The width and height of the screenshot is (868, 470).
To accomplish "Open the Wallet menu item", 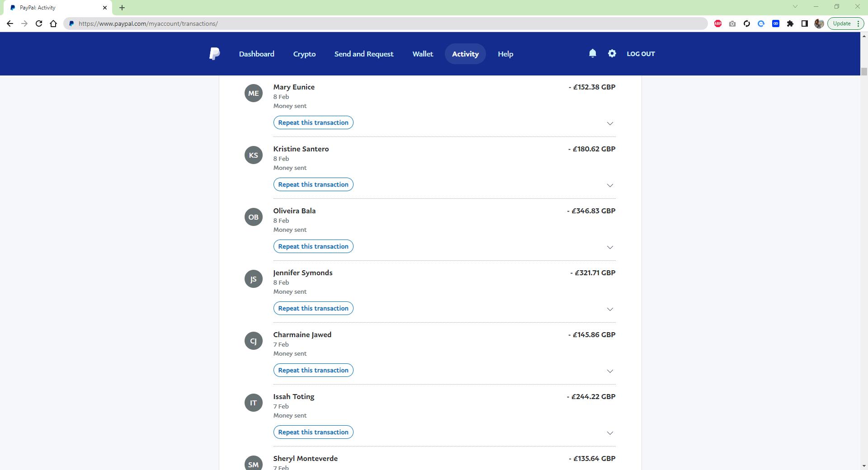I will point(422,54).
